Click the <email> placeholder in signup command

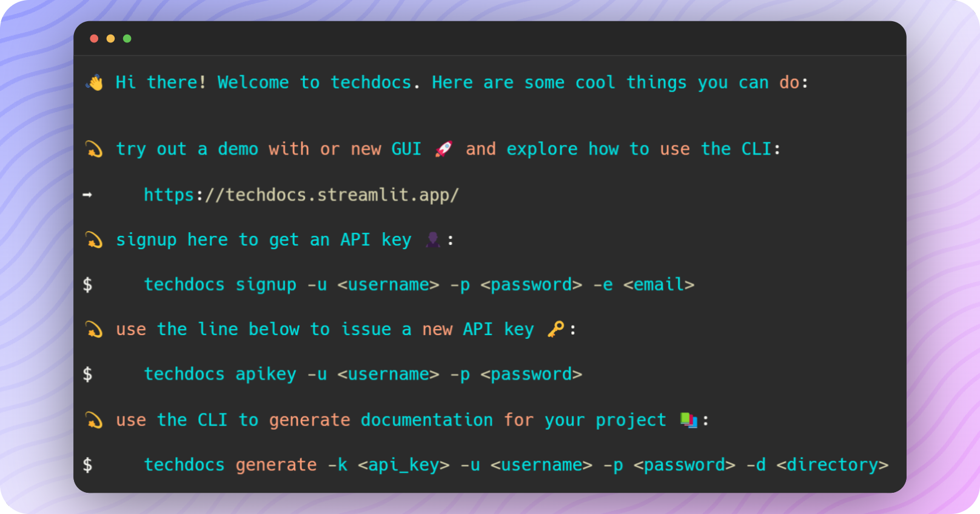[659, 284]
